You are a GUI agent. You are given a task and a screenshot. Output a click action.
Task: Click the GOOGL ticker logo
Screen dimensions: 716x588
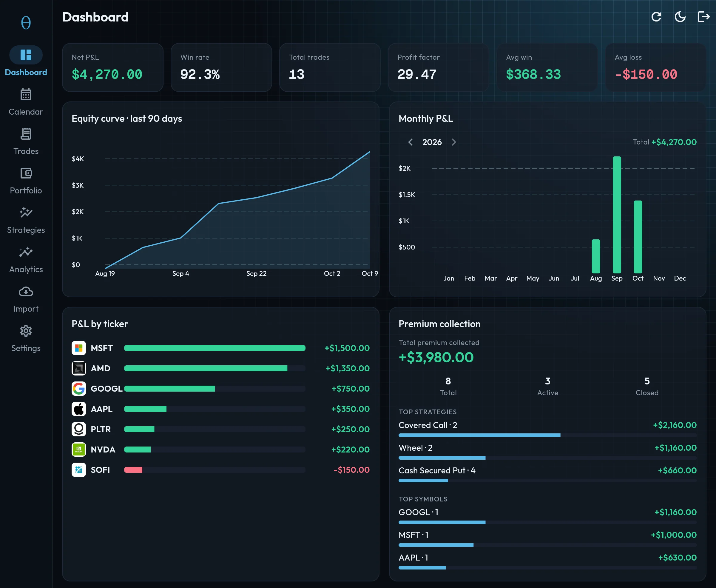[x=78, y=389]
